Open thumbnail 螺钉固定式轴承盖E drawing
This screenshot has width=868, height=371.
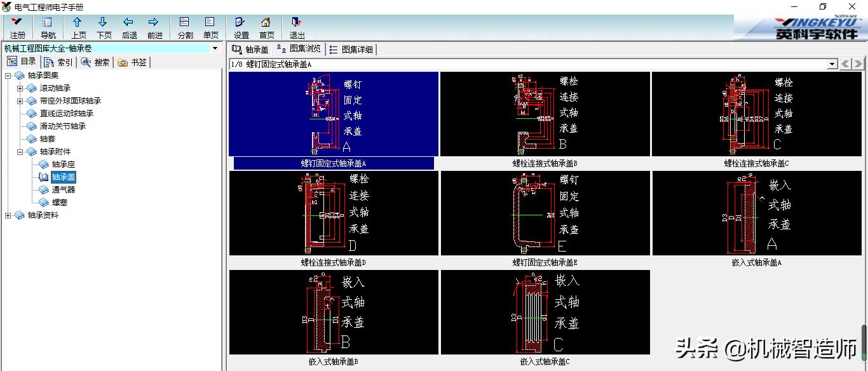coord(545,213)
